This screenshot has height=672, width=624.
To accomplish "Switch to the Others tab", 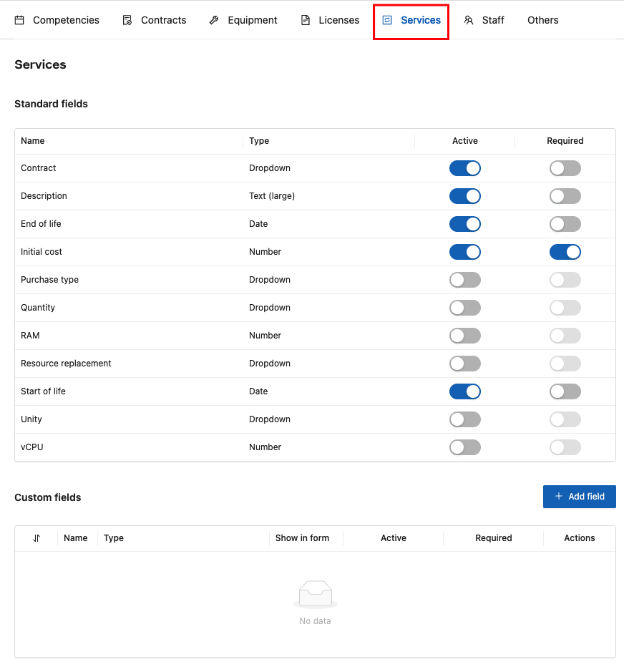I will coord(542,20).
